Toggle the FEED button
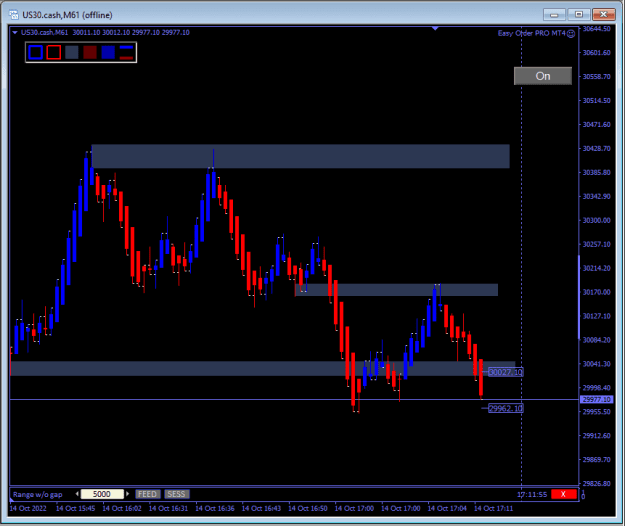 coord(147,494)
